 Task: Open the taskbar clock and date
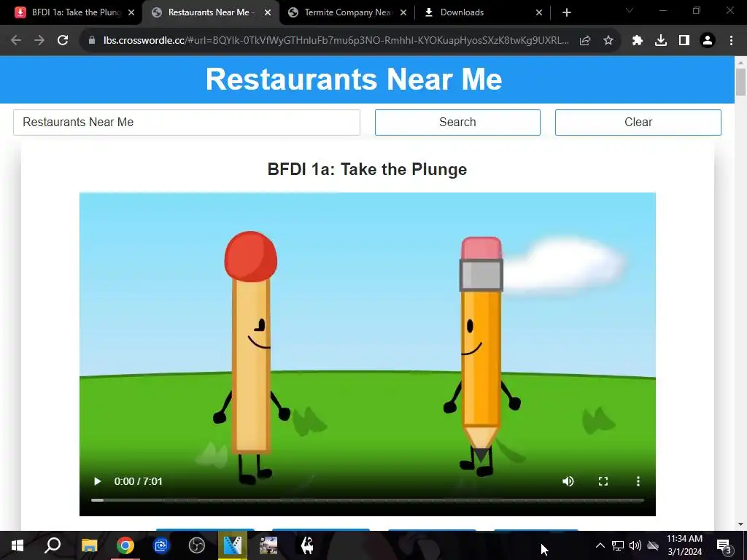point(684,545)
